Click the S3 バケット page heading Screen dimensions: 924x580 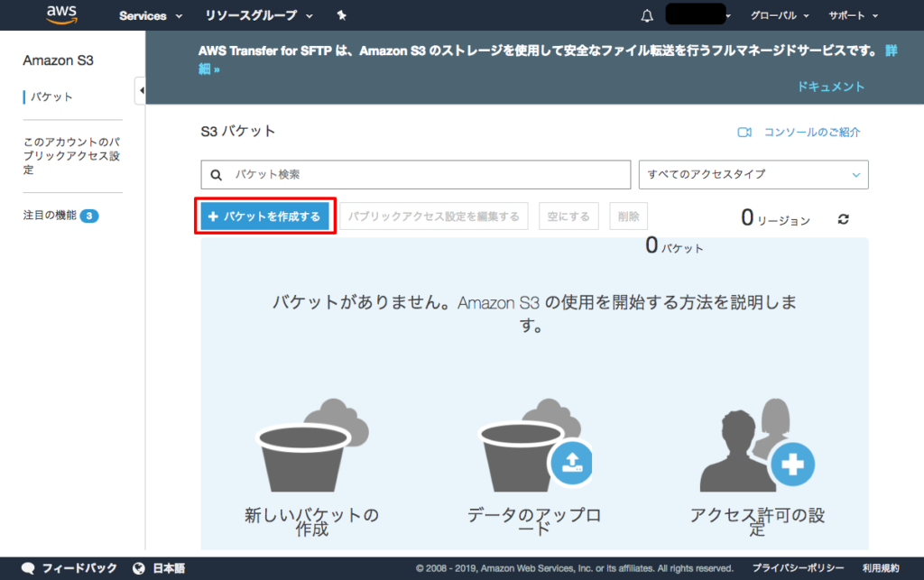[x=238, y=132]
